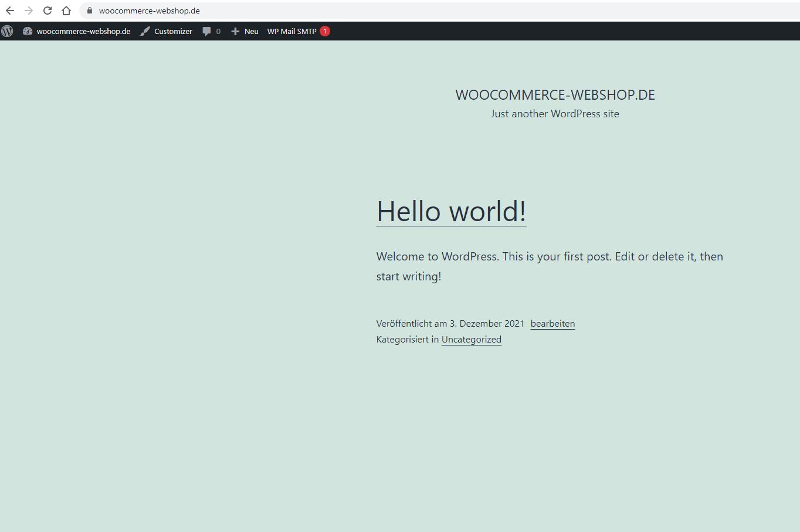Open woocommerce-webshop.de admin bar menu
800x532 pixels.
[83, 31]
